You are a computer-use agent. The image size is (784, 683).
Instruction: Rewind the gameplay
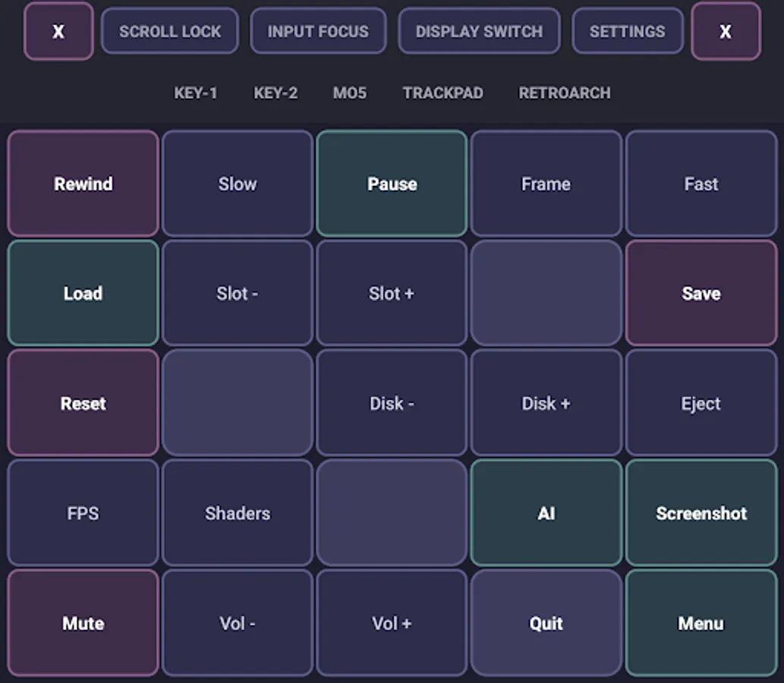click(x=83, y=184)
